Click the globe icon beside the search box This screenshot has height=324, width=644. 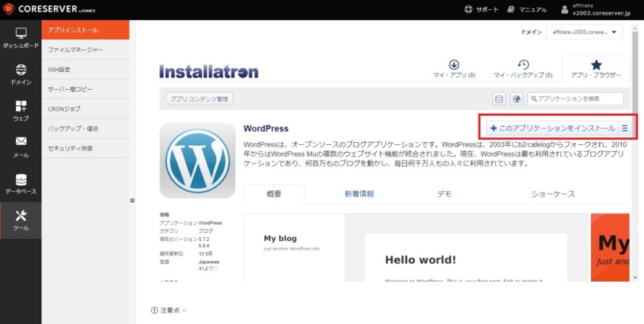point(517,99)
